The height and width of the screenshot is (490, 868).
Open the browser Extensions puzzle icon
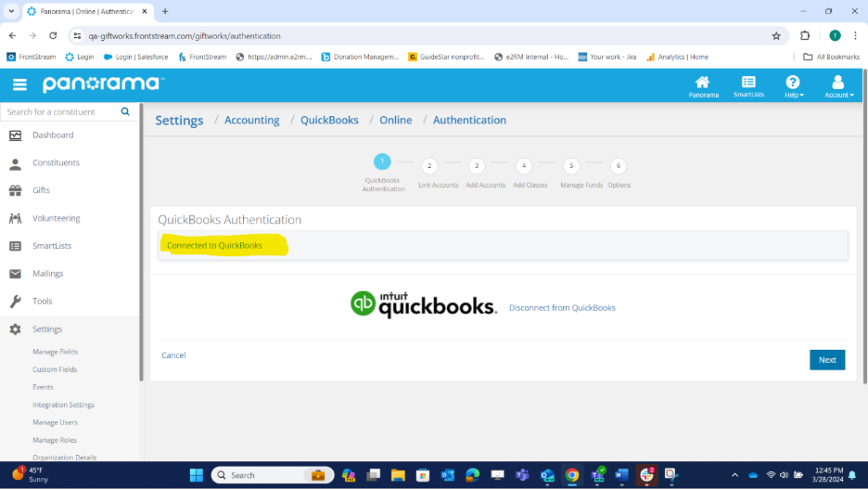(x=805, y=36)
